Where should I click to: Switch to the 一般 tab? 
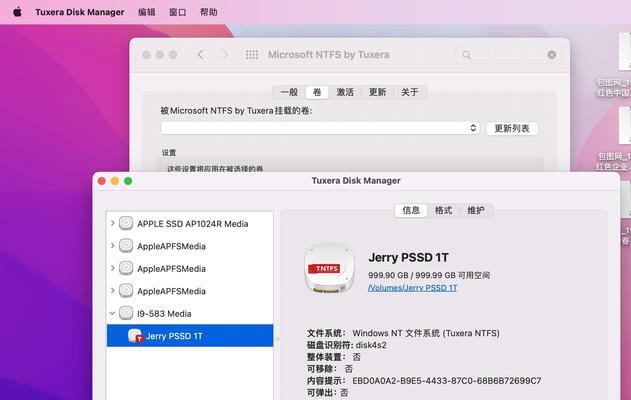coord(289,92)
